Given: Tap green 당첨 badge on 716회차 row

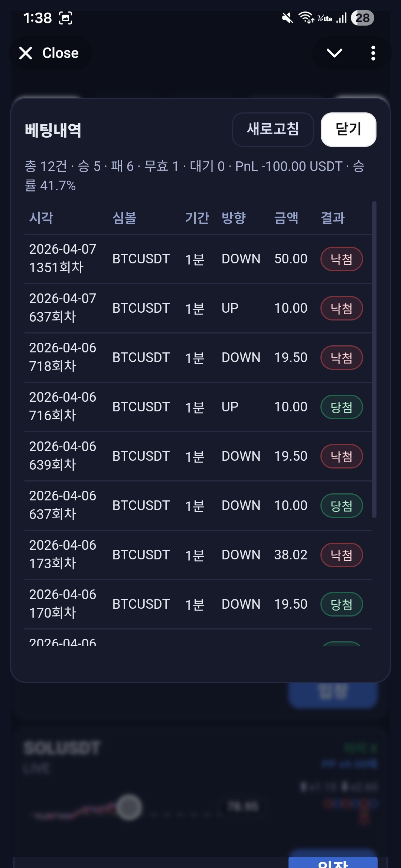Looking at the screenshot, I should (341, 407).
